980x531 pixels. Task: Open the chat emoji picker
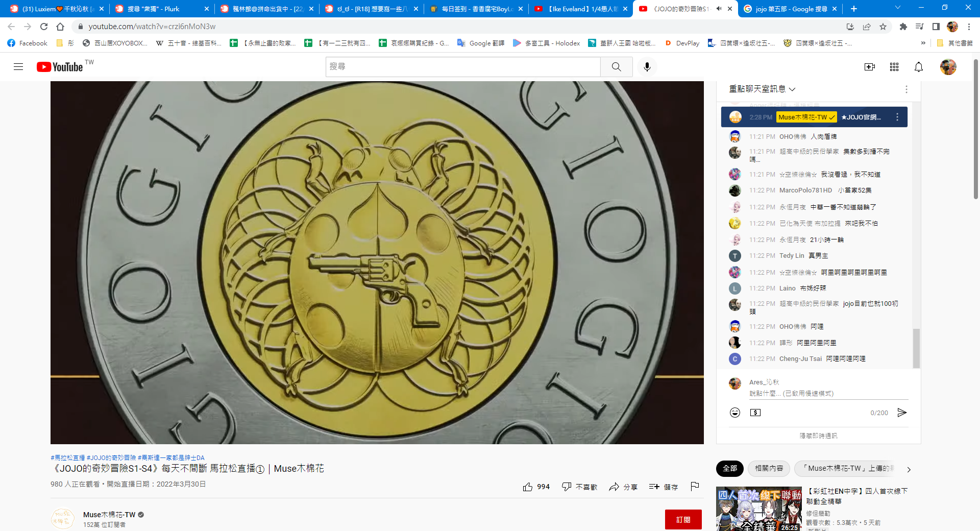(x=735, y=413)
